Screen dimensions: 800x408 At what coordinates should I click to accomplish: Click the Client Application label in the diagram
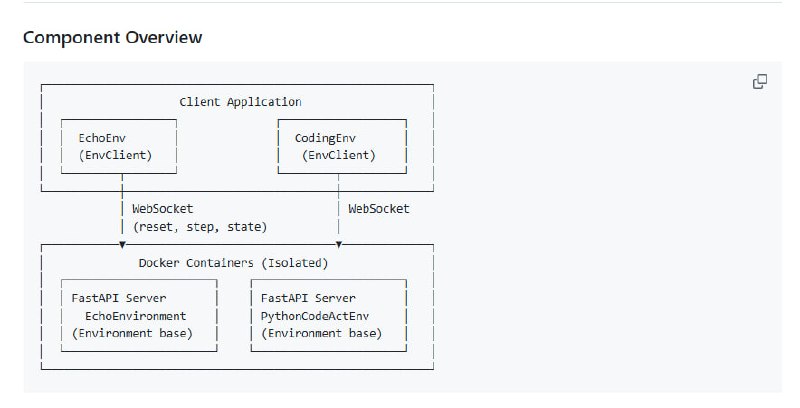pyautogui.click(x=240, y=102)
